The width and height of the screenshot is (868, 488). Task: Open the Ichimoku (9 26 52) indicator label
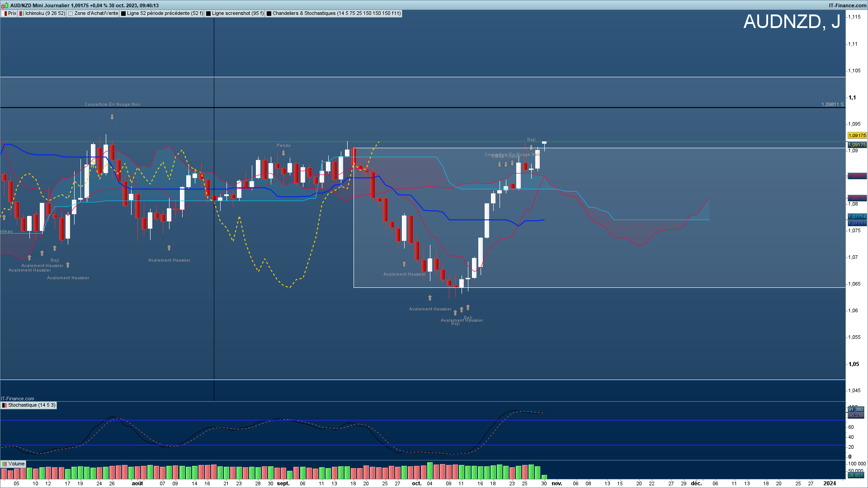click(x=45, y=14)
